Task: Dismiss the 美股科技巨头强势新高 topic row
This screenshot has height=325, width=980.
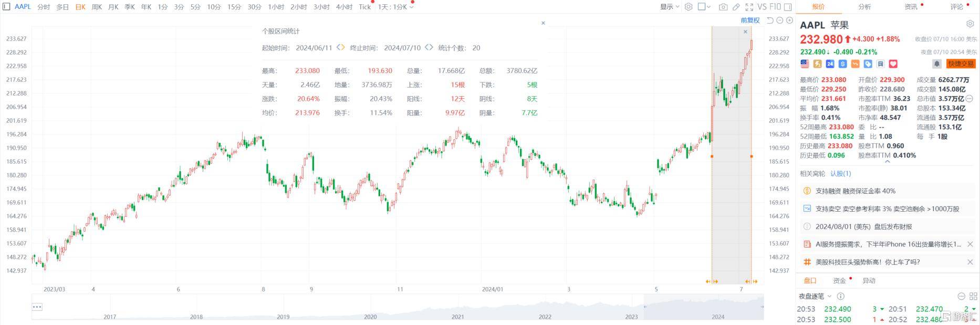Action: pyautogui.click(x=970, y=262)
